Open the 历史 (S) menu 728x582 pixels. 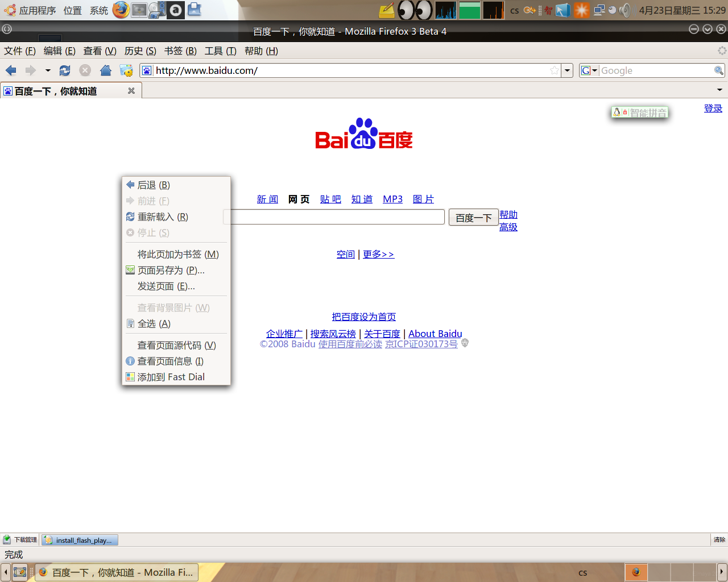tap(140, 51)
